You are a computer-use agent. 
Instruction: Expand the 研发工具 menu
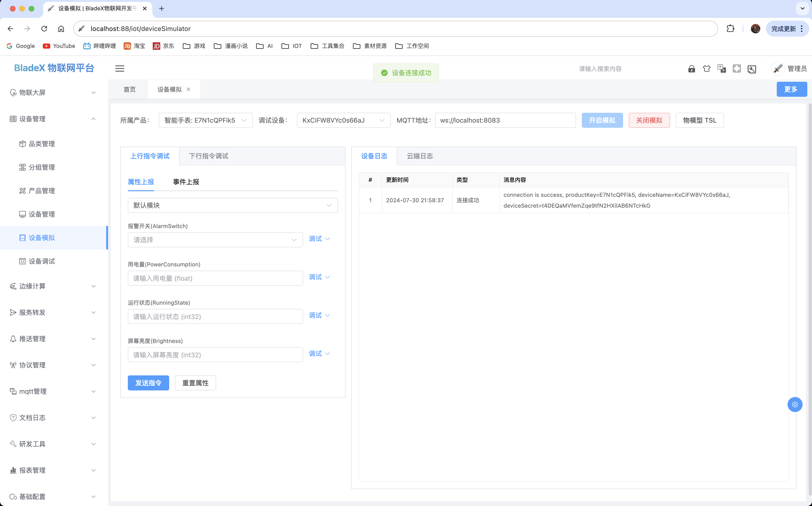[54, 444]
